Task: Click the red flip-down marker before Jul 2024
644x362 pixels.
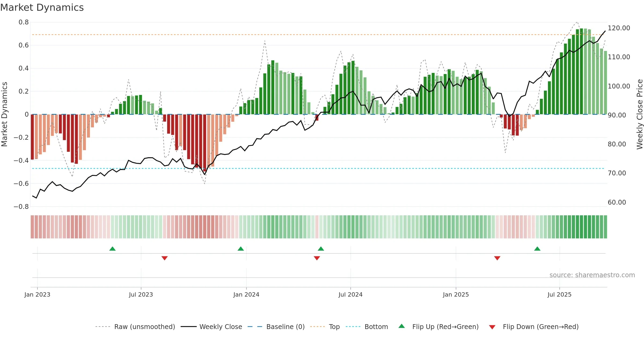Action: pos(317,258)
